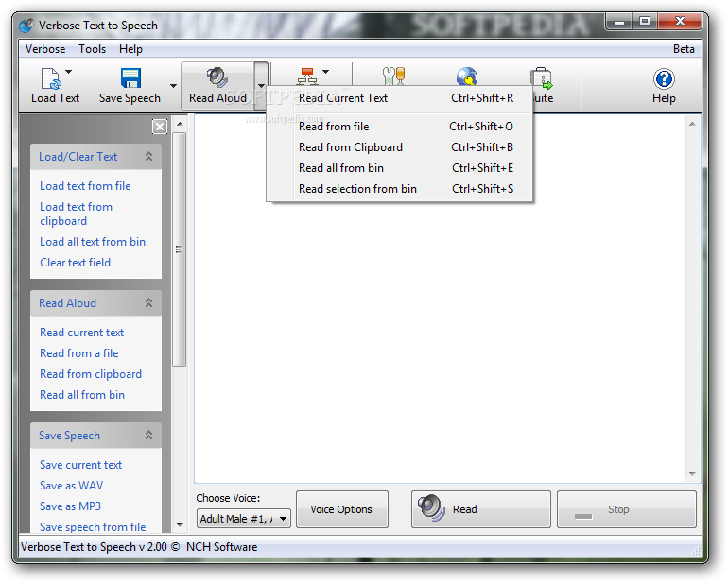Click the status bar version text
Screen dimensions: 728x583
pos(139,547)
